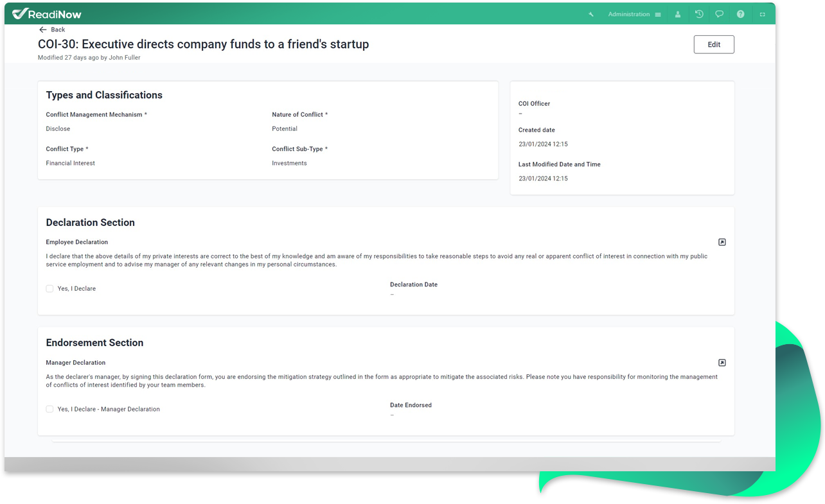Click the 'Disclose' mechanism value
825x504 pixels.
58,128
